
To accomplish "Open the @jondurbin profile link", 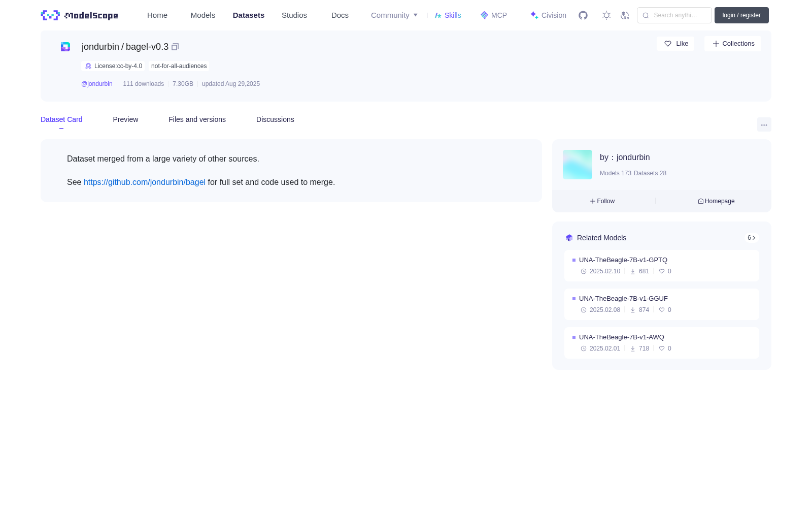I will [x=97, y=84].
